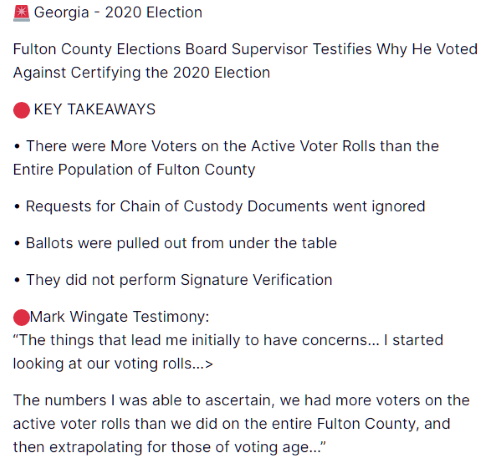The image size is (492, 464).
Task: Click 'Entire Population of Fulton County' text
Action: (x=134, y=170)
